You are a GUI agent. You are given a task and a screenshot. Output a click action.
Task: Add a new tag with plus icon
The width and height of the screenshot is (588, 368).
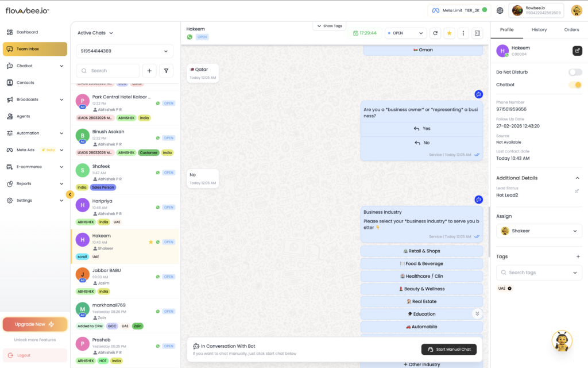578,256
